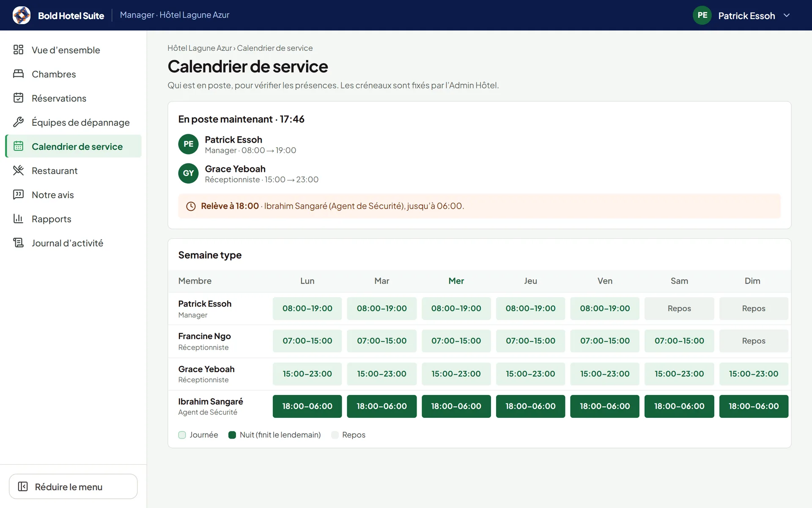Click the Calendrier de service calendar icon
812x508 pixels.
18,146
